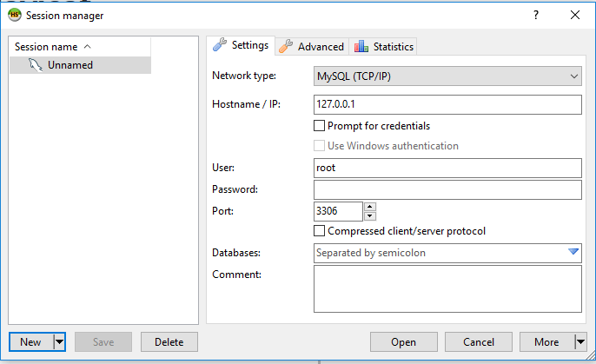Click the dolphin icon beside Unnamed session
Viewport: 596px width, 364px height.
click(x=36, y=65)
